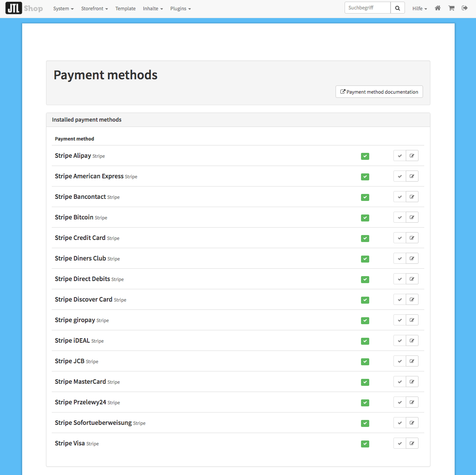Edit the Stripe iDEAL payment method

[x=412, y=341]
